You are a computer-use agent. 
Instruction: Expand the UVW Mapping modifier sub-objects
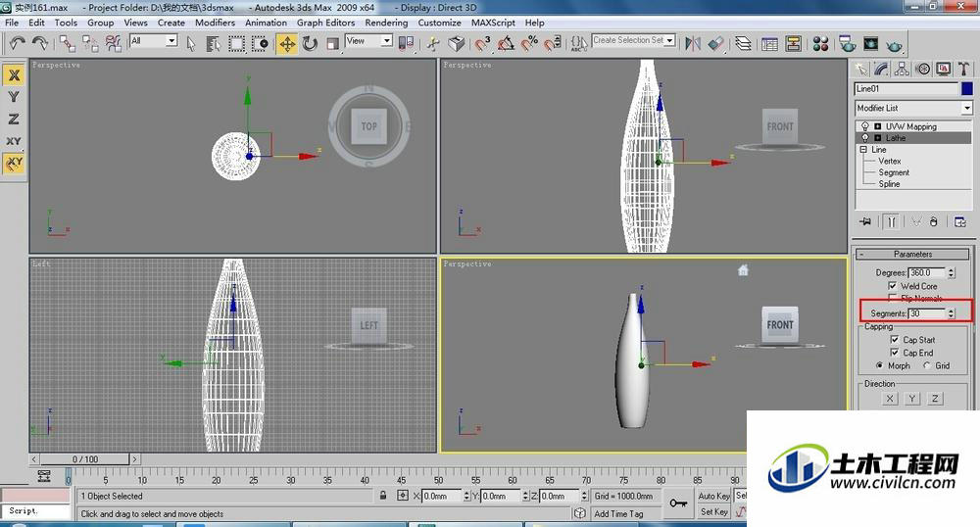coord(877,126)
